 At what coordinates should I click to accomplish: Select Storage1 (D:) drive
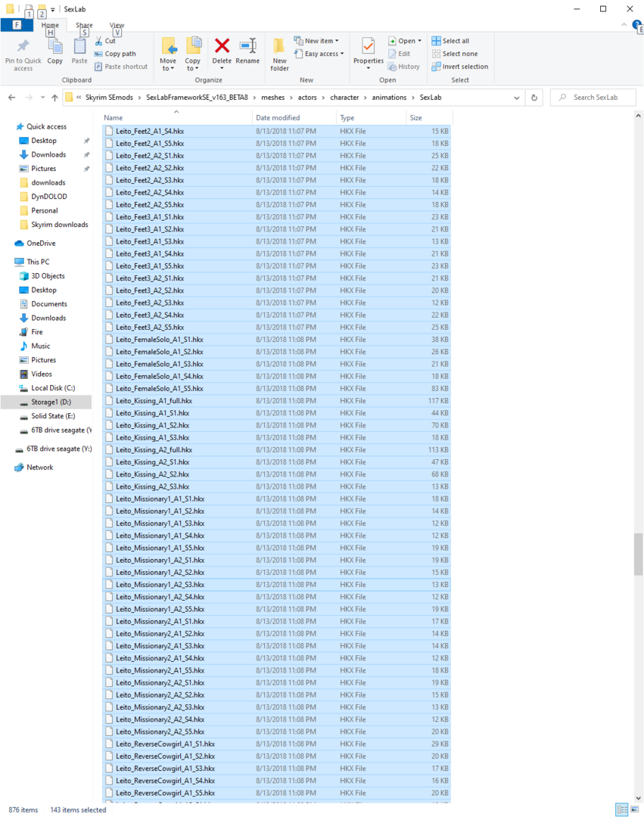coord(46,402)
